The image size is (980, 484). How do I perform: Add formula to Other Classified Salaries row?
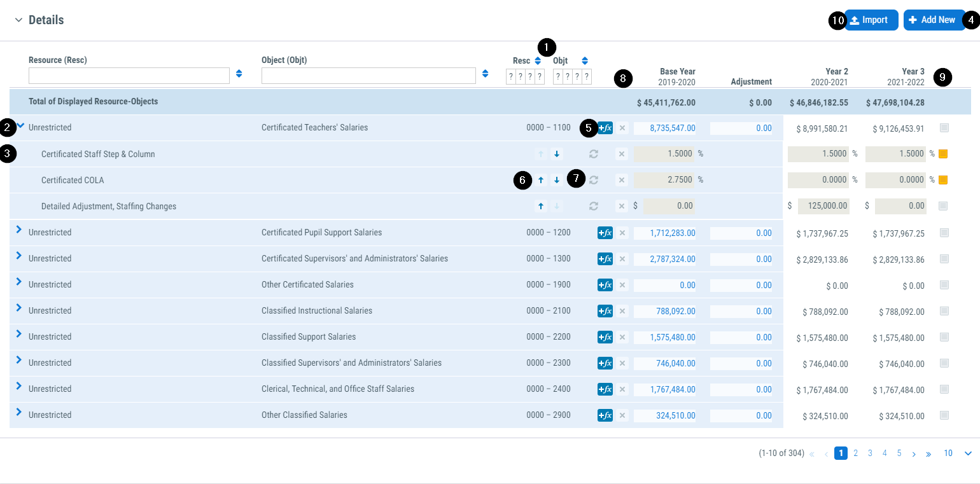605,415
